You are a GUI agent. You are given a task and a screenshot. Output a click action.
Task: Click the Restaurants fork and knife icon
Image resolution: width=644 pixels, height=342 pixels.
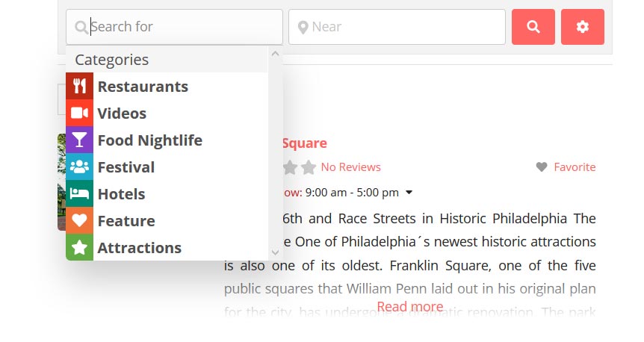[79, 87]
